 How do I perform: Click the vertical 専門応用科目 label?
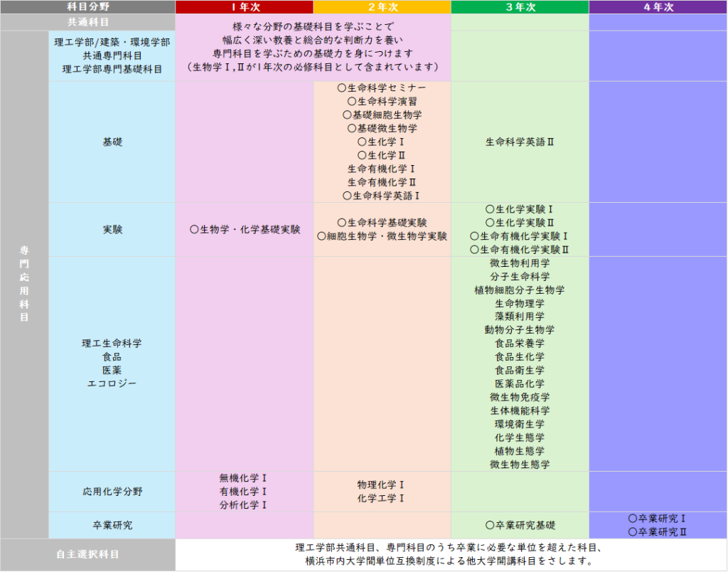pyautogui.click(x=24, y=285)
